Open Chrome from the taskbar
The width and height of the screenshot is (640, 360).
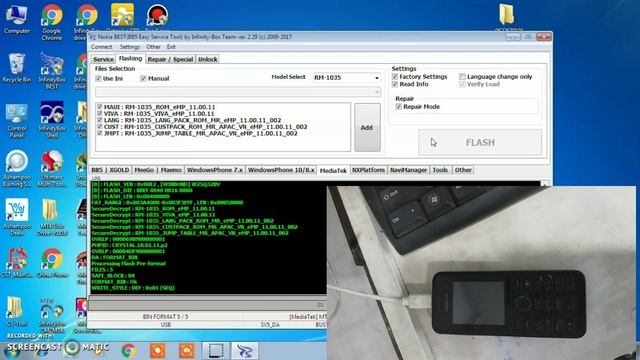pyautogui.click(x=129, y=350)
